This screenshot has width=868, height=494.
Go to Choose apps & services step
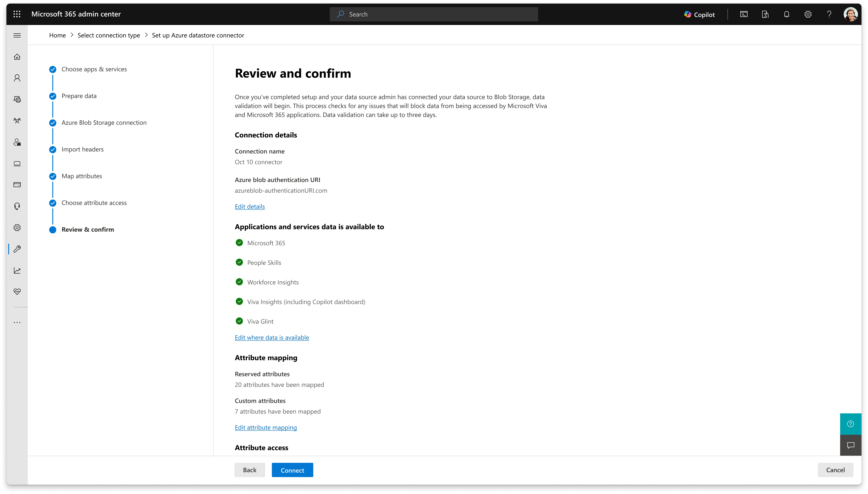[94, 69]
